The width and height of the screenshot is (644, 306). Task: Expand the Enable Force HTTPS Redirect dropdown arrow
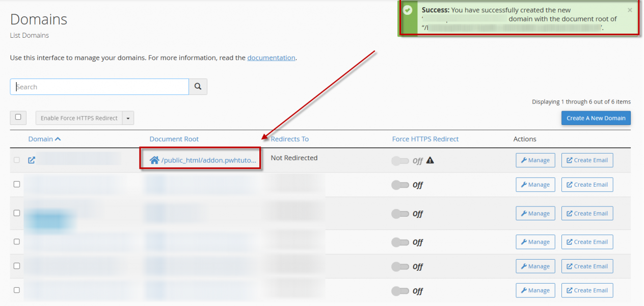[128, 118]
